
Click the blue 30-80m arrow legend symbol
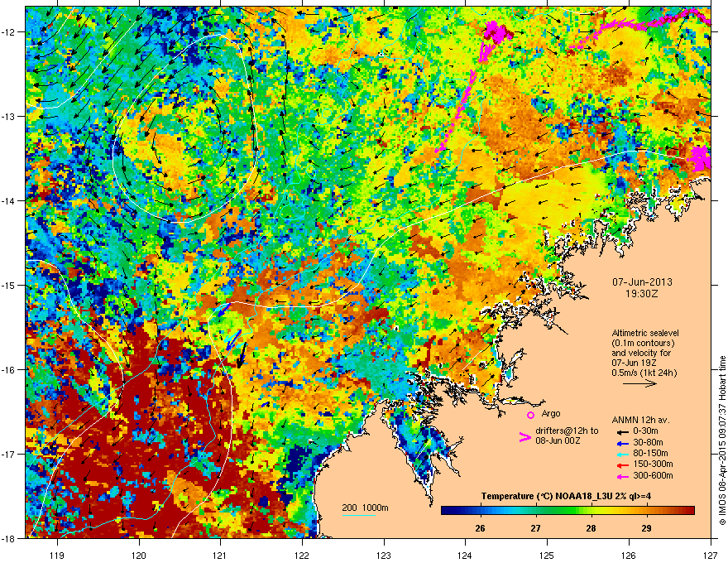[623, 443]
